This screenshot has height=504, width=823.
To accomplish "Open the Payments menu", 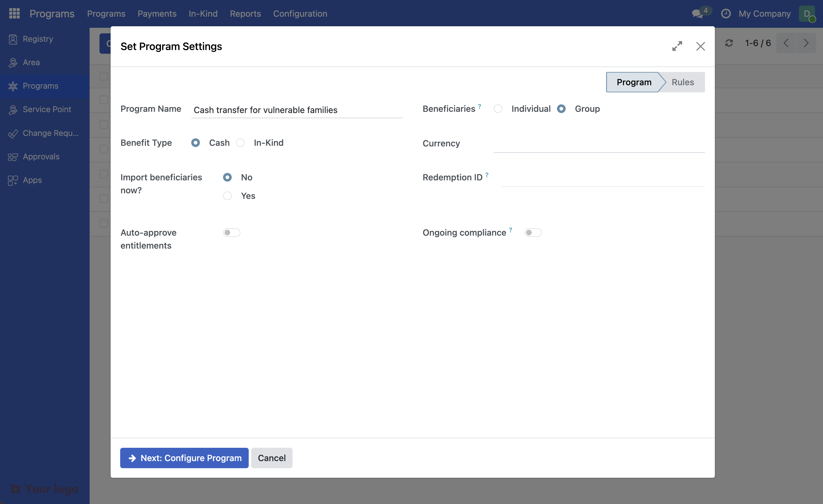I will click(157, 14).
